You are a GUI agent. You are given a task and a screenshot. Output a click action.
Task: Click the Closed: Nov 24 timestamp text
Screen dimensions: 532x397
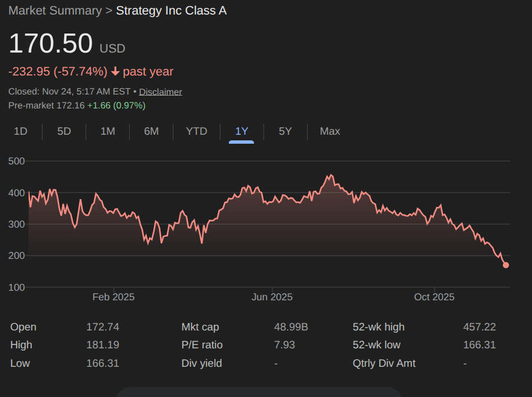[x=69, y=92]
